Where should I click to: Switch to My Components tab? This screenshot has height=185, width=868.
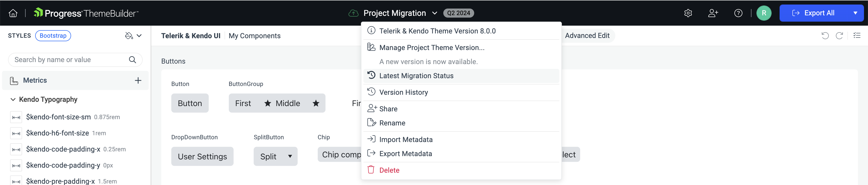[254, 36]
